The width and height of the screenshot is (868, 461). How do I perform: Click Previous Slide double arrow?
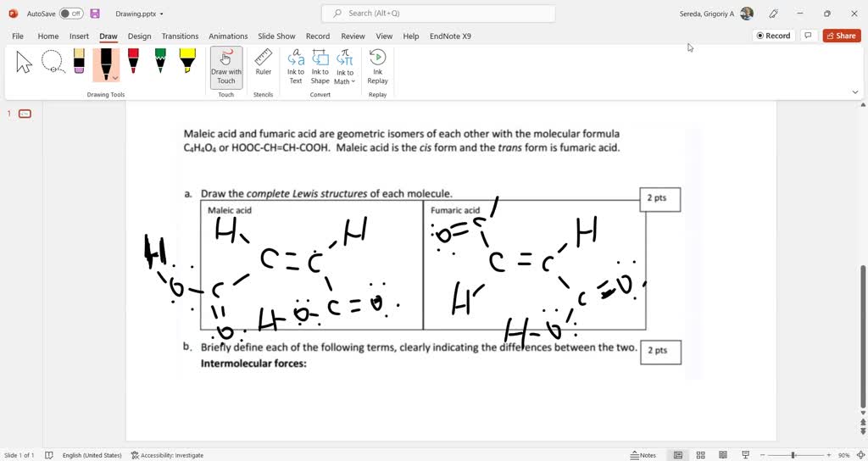pos(862,422)
